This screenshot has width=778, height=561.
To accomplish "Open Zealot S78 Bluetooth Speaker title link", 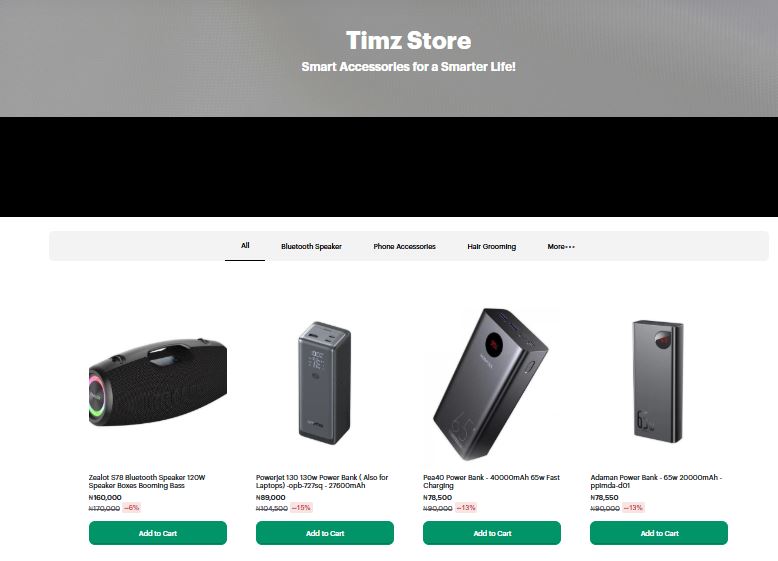I will (x=147, y=481).
